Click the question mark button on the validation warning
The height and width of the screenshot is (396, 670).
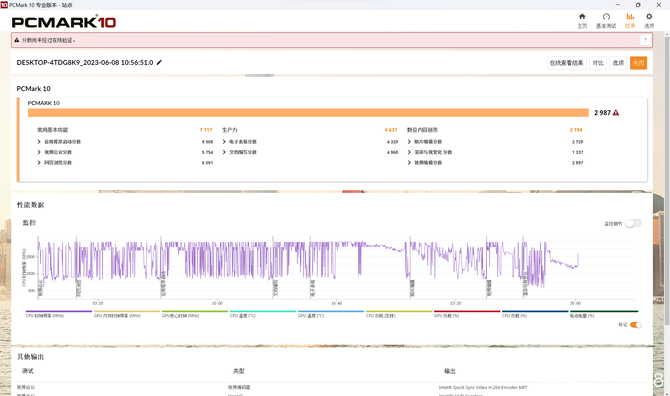[645, 40]
